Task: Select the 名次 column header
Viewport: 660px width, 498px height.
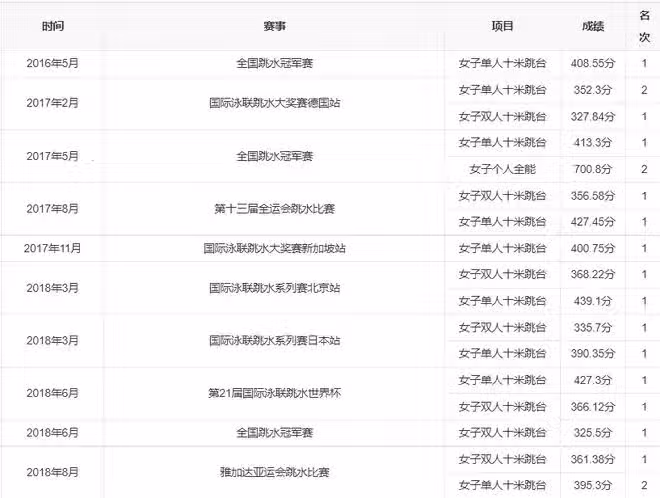Action: tap(645, 27)
